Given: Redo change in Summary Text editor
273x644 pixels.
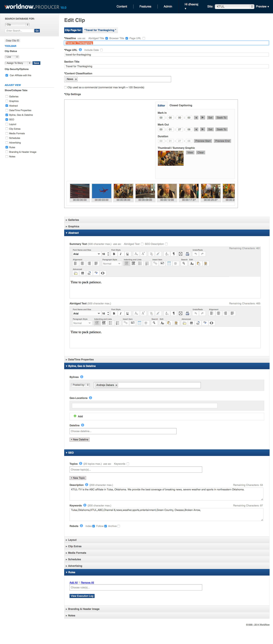Looking at the screenshot, I should [202, 254].
